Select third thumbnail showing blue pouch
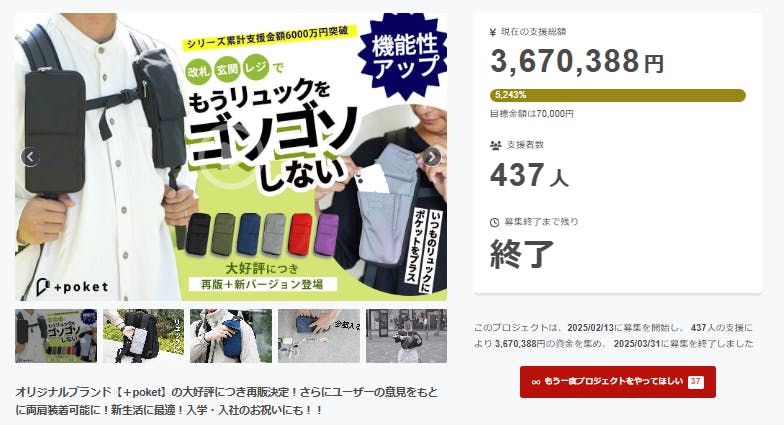 click(x=231, y=336)
